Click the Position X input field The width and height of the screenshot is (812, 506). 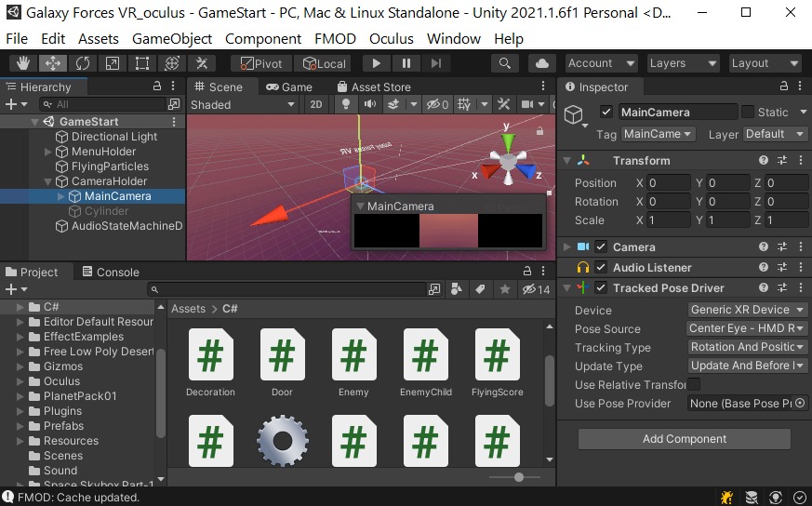point(668,183)
